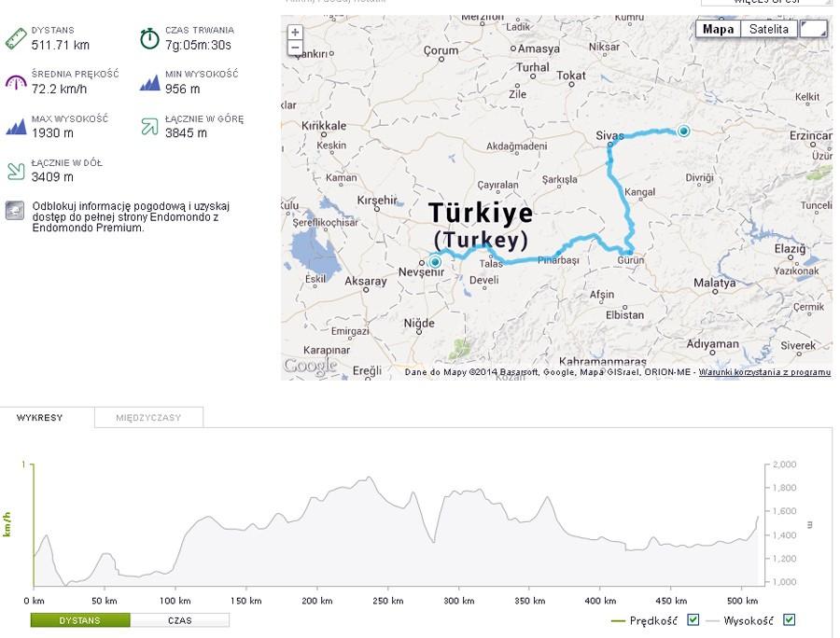The image size is (840, 638).
Task: Click the 100 km axis label on chart
Action: coord(175,601)
